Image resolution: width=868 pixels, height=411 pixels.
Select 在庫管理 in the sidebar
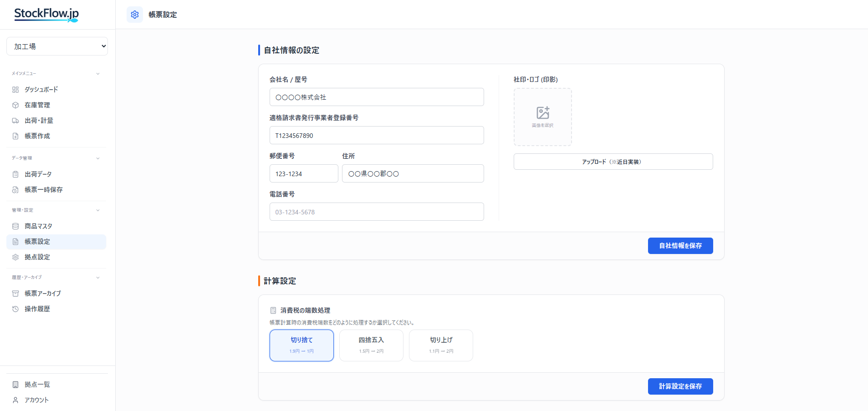point(36,105)
